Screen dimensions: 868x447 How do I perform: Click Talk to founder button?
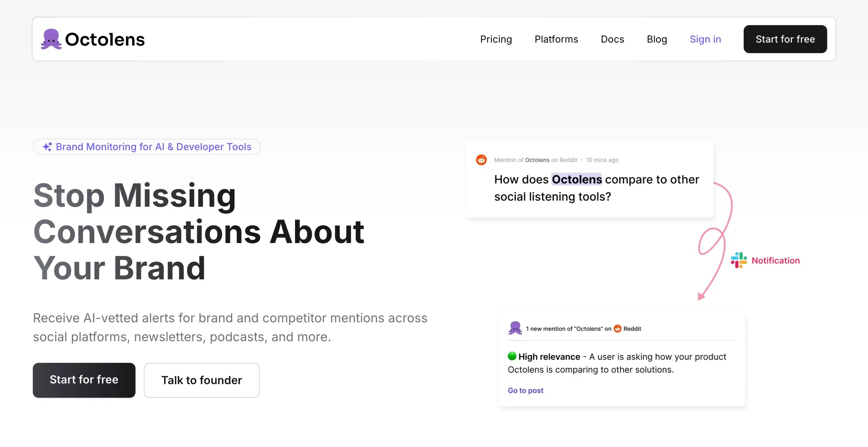(202, 380)
